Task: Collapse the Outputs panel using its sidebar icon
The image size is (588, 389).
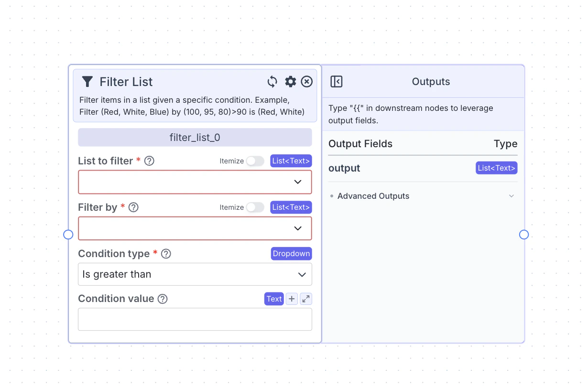Action: pos(337,82)
